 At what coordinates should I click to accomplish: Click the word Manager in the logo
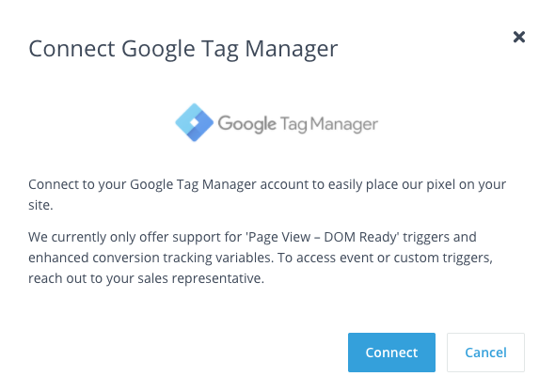pos(344,124)
